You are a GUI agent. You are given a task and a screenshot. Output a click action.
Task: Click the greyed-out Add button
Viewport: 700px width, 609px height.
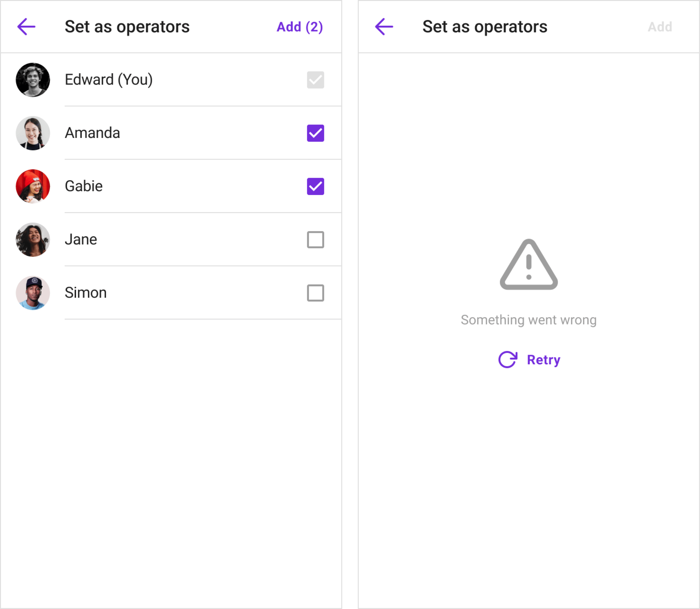coord(660,27)
